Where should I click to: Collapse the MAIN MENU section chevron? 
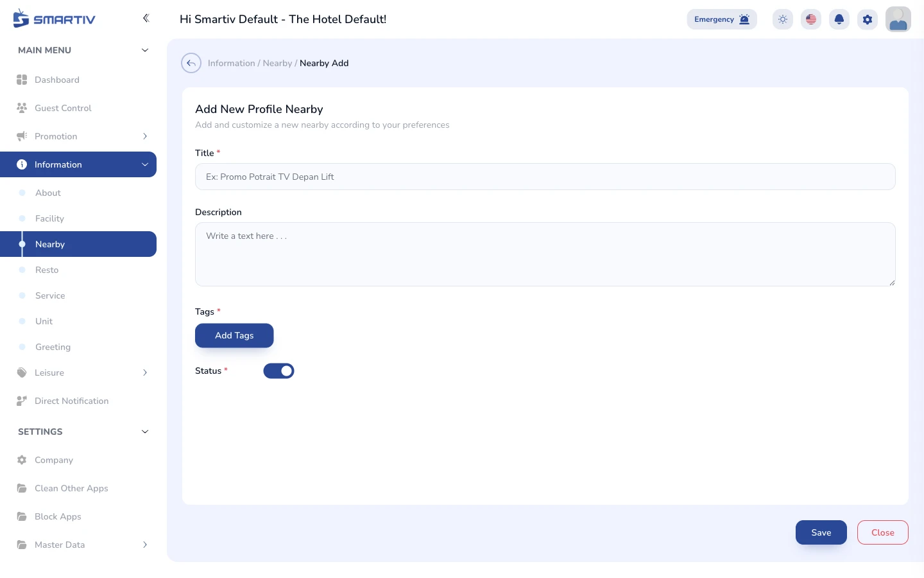point(145,50)
